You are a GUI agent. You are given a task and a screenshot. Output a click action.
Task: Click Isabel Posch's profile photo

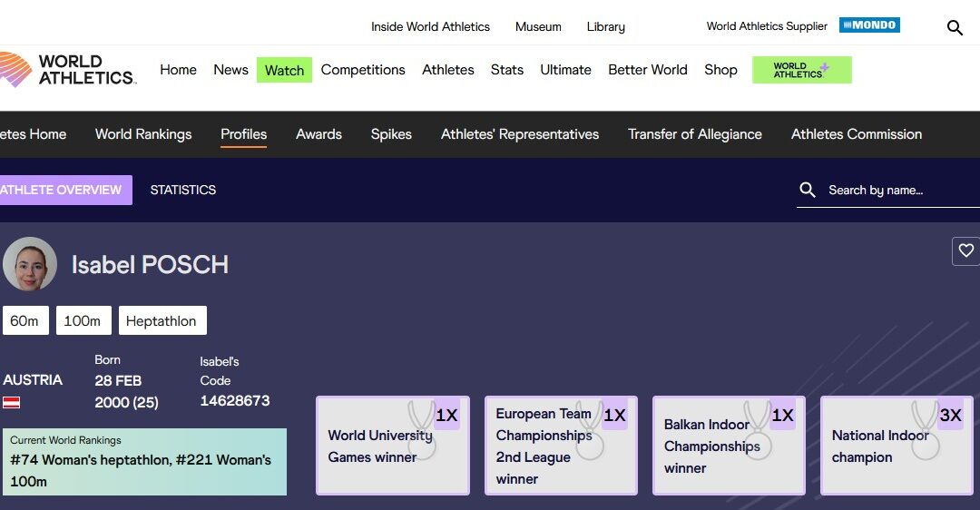click(x=30, y=264)
